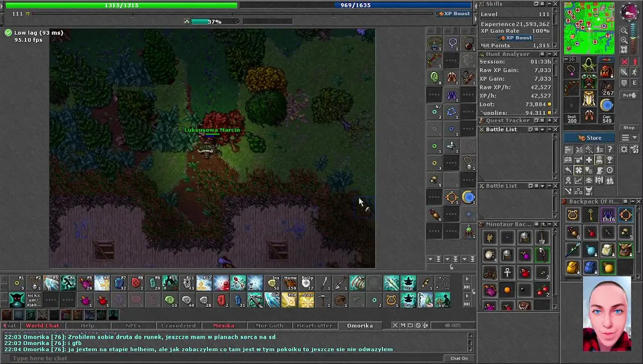Toggle the running figure chase mode
This screenshot has width=643, height=364.
pyautogui.click(x=634, y=72)
